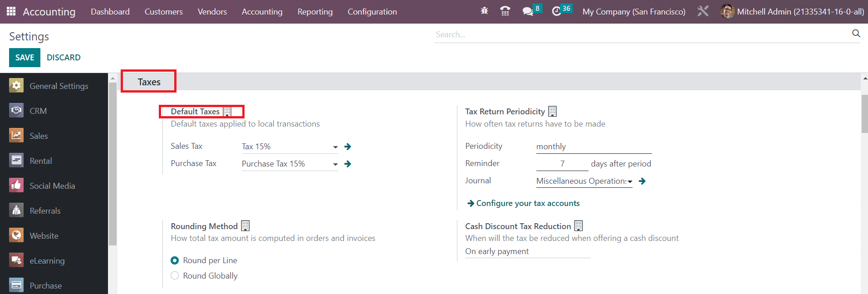Click the SAVE button
The width and height of the screenshot is (868, 294).
click(25, 58)
